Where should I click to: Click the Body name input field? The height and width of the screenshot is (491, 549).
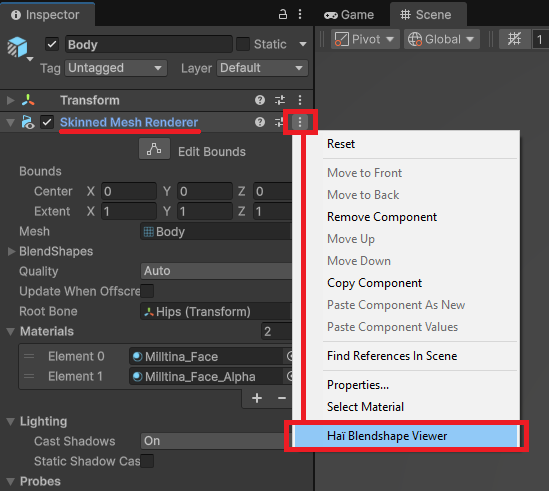[x=149, y=44]
